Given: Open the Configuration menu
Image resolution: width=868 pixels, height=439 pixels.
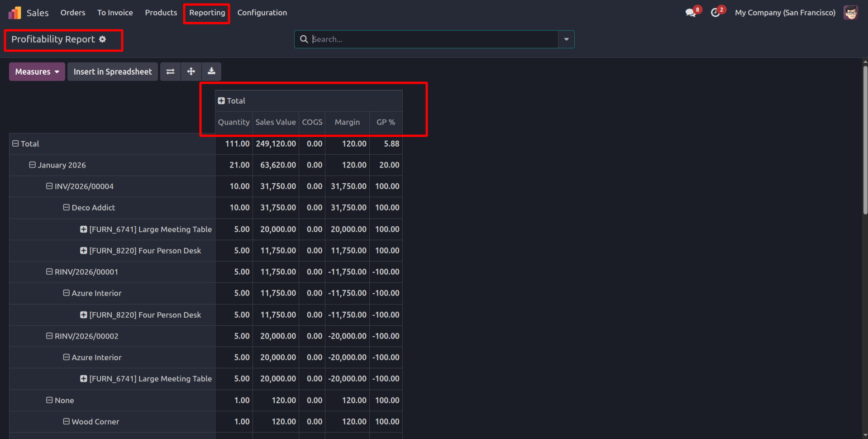Looking at the screenshot, I should tap(262, 13).
